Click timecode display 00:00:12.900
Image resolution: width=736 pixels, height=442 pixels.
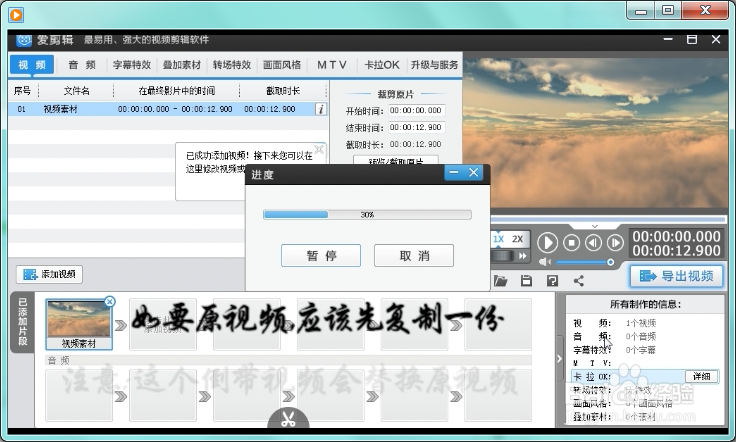click(676, 251)
